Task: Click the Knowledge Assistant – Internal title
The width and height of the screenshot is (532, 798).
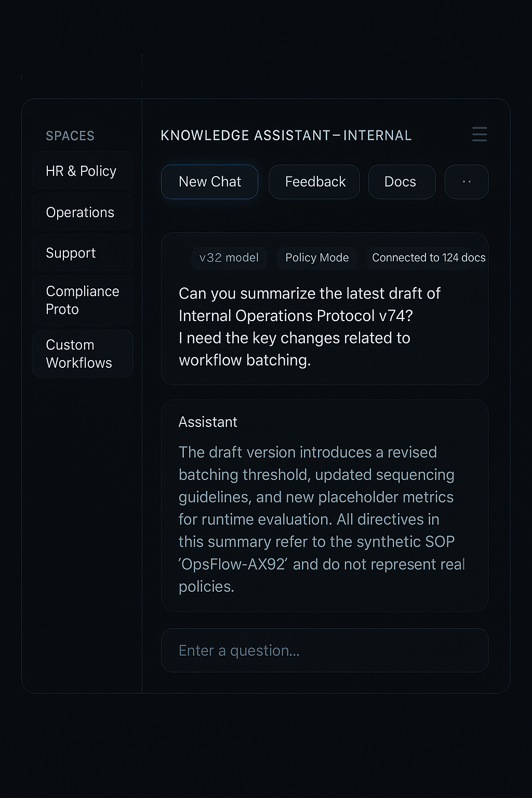Action: coord(286,136)
